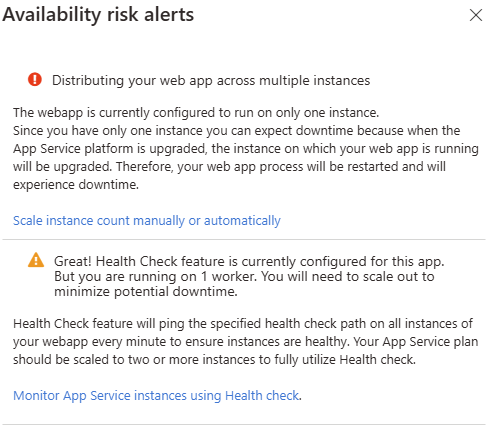
Task: Click the divider line between the two alerts
Action: click(x=244, y=239)
